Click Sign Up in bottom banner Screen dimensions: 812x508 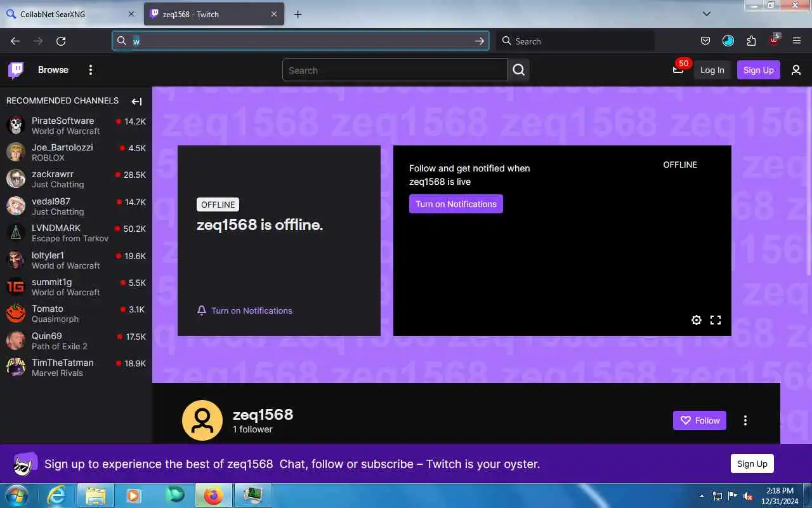pos(752,464)
